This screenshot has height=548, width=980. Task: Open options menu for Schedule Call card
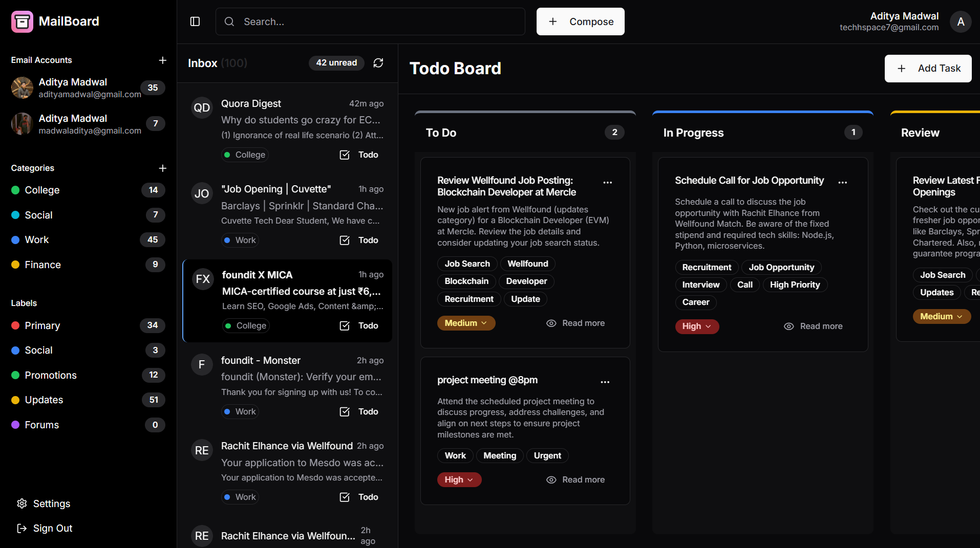(x=843, y=182)
